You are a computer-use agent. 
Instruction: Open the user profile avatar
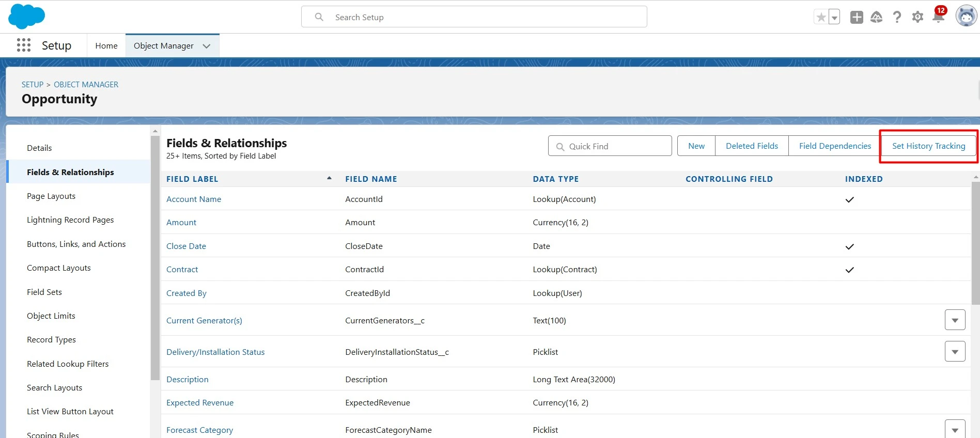(x=966, y=17)
